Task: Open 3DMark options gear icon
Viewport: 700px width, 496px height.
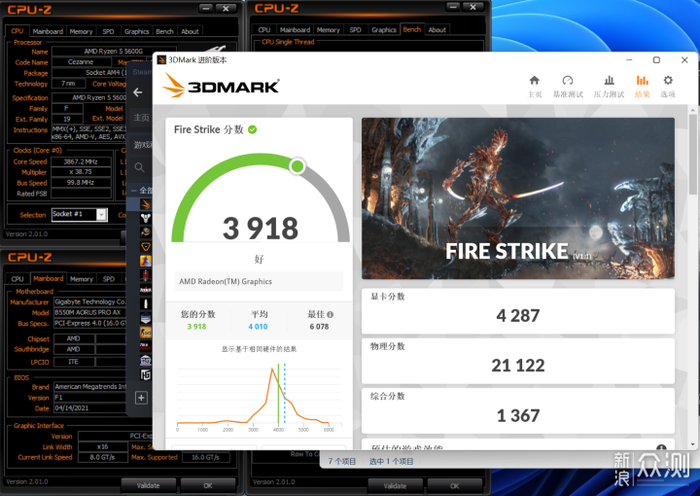Action: pos(668,80)
